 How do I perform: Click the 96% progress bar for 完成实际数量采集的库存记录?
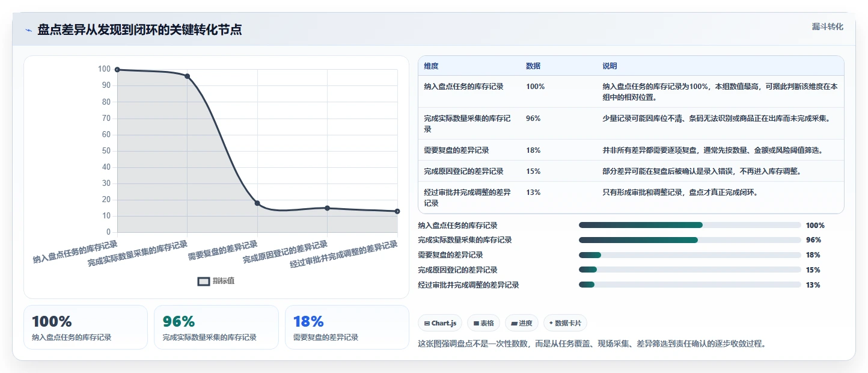point(689,240)
